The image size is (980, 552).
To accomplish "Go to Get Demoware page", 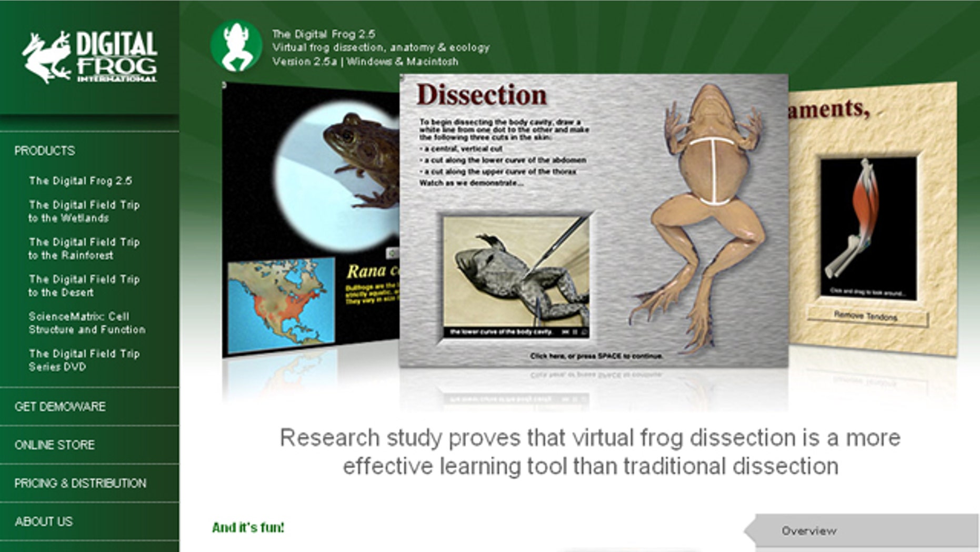I will coord(60,407).
